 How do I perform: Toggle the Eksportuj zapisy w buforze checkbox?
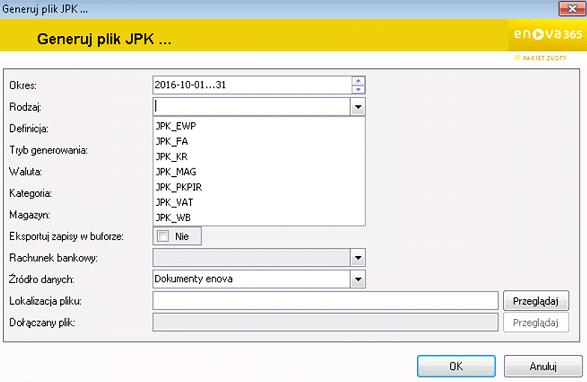tap(163, 236)
